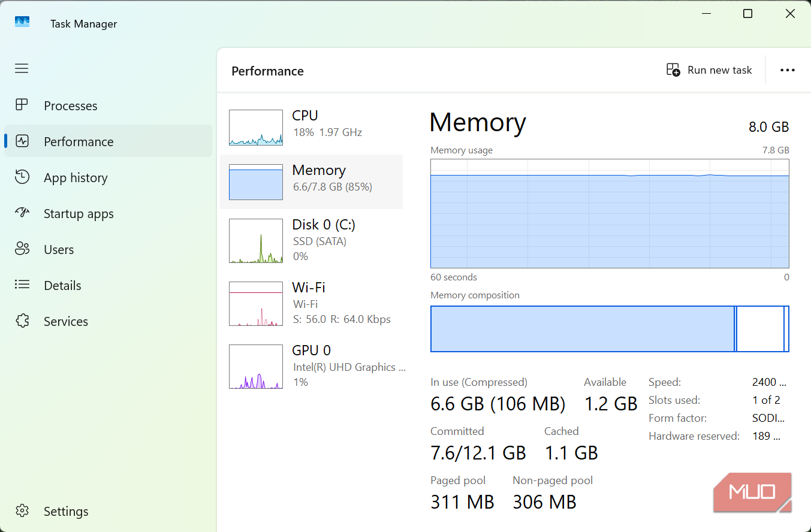Maximize the Task Manager window
811x532 pixels.
(747, 13)
